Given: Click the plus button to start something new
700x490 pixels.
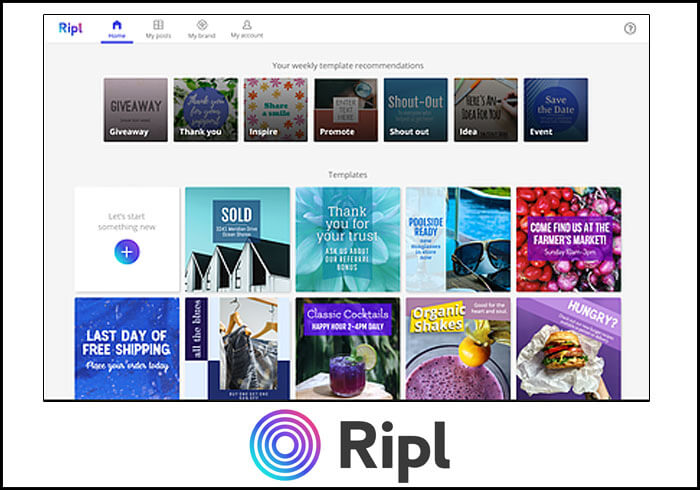Looking at the screenshot, I should click(x=127, y=252).
